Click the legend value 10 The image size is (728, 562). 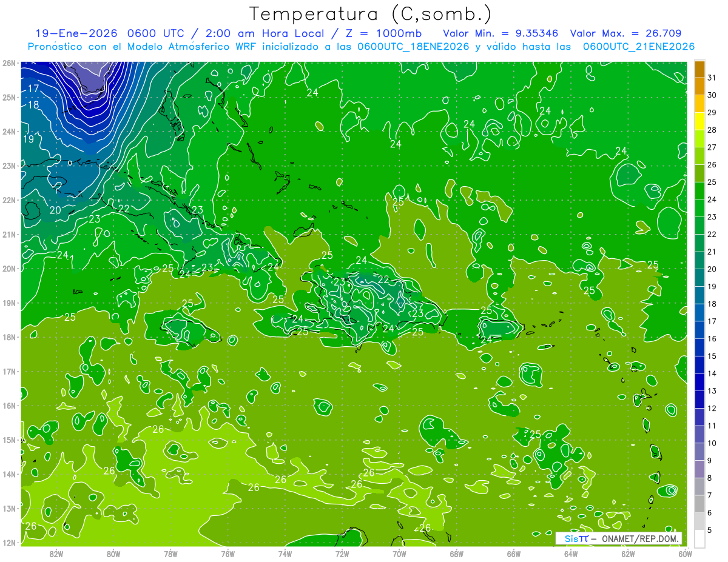tap(712, 443)
